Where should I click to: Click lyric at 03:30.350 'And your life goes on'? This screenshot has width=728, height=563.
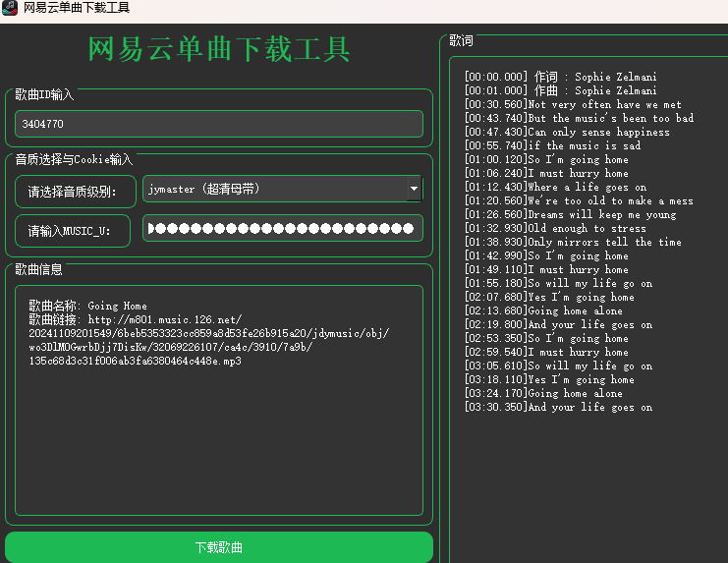[x=559, y=407]
